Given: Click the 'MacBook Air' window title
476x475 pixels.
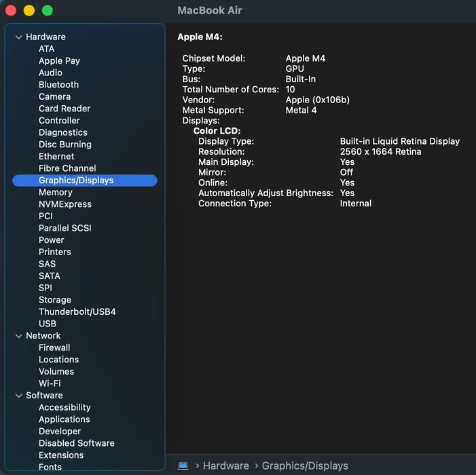Looking at the screenshot, I should (x=210, y=11).
